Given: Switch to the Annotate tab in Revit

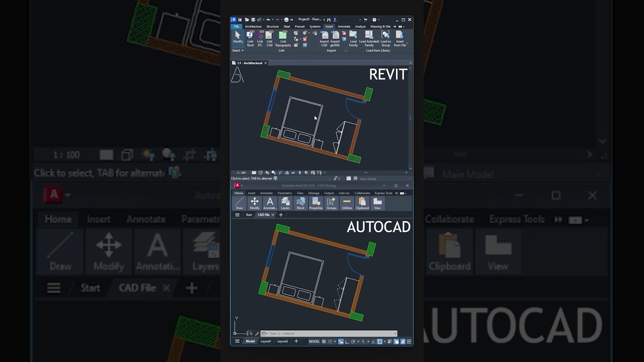Looking at the screenshot, I should click(344, 27).
